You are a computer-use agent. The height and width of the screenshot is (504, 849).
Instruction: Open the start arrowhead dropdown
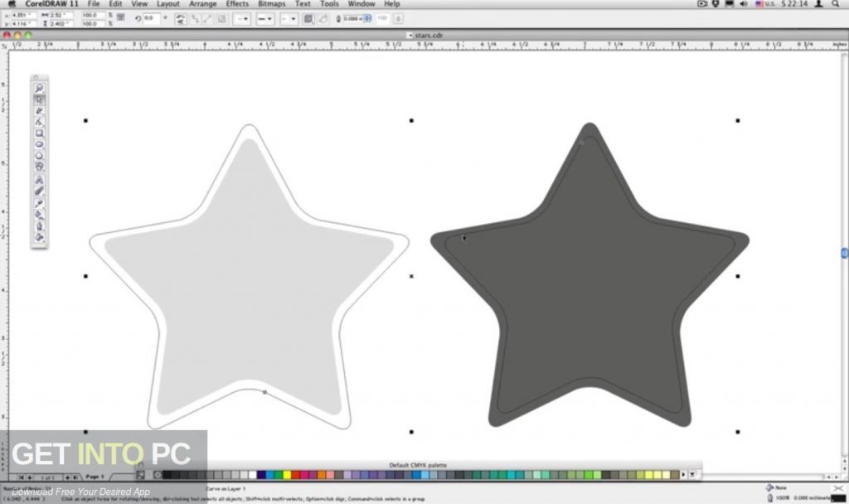point(241,19)
